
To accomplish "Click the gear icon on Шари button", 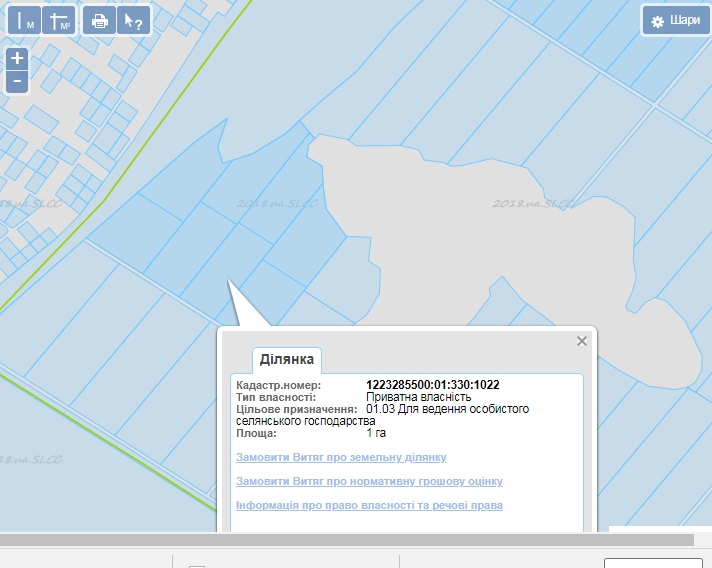I will 657,21.
